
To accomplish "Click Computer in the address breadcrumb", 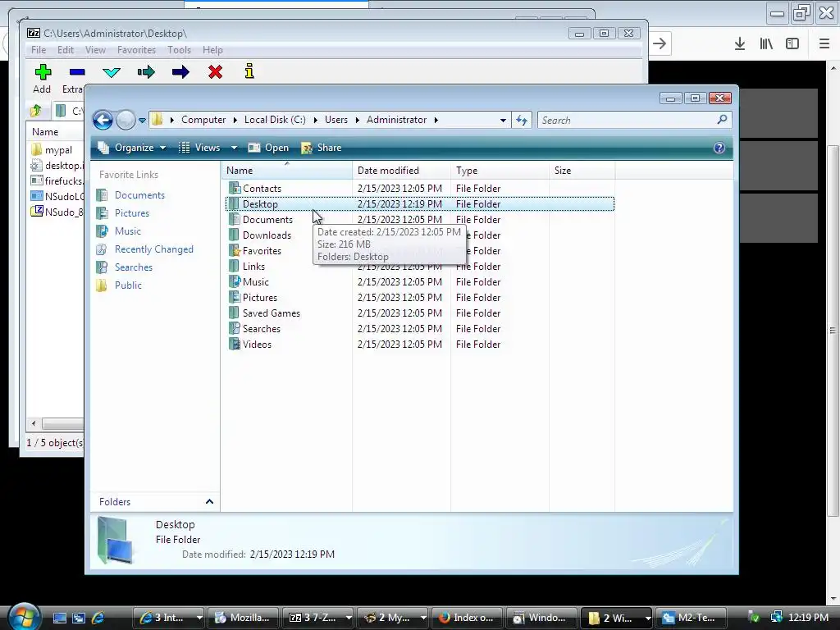I will click(203, 120).
